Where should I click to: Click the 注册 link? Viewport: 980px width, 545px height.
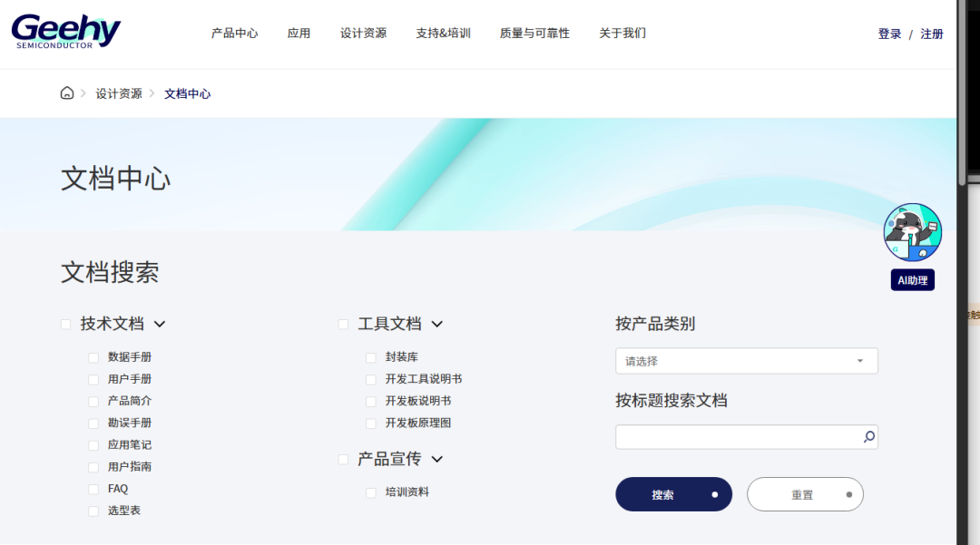[x=932, y=34]
